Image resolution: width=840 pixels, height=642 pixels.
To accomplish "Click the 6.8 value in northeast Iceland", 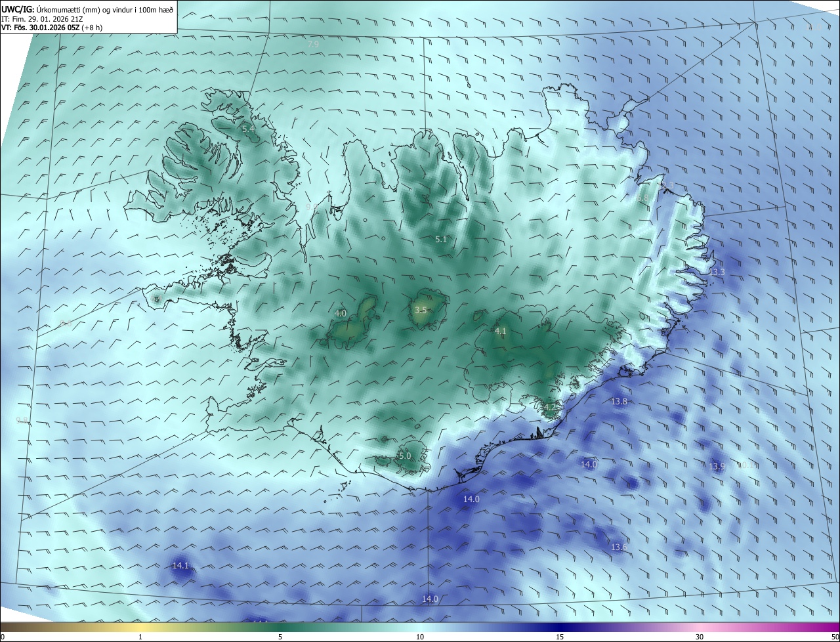I will coord(642,198).
